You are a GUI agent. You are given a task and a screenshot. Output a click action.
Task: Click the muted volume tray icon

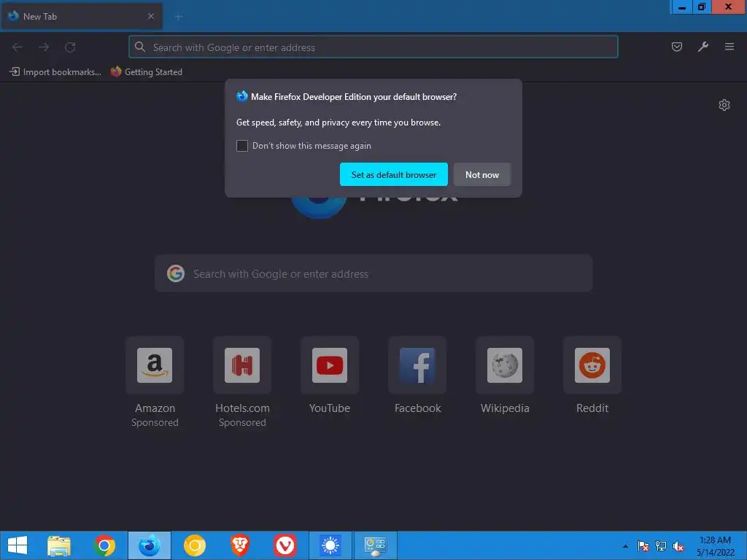(678, 546)
